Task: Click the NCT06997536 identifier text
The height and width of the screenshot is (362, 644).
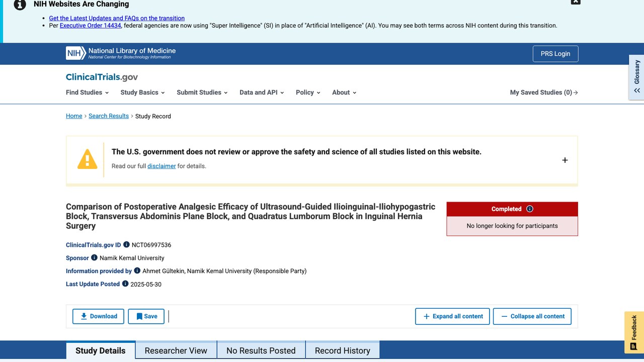Action: point(151,245)
